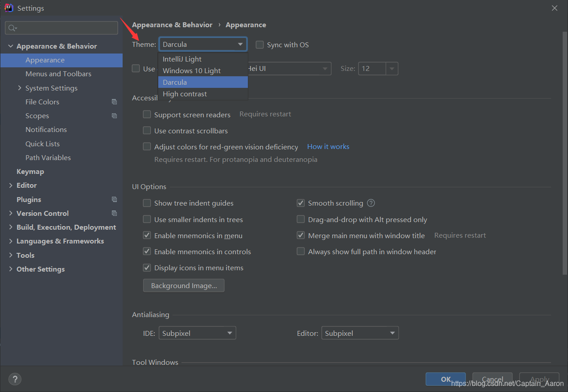The width and height of the screenshot is (568, 392).
Task: Pick the High contrast theme option
Action: 203,94
